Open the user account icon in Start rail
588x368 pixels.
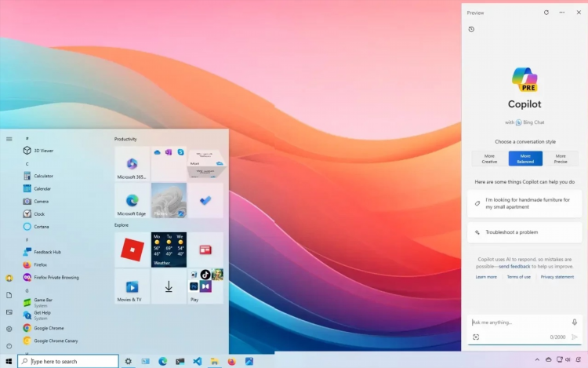(9, 278)
